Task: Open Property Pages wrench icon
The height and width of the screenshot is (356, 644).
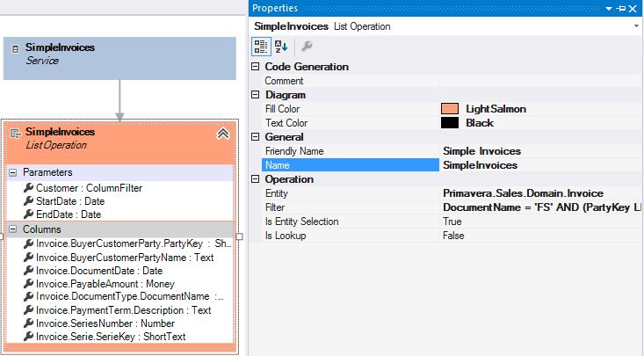Action: click(x=307, y=47)
